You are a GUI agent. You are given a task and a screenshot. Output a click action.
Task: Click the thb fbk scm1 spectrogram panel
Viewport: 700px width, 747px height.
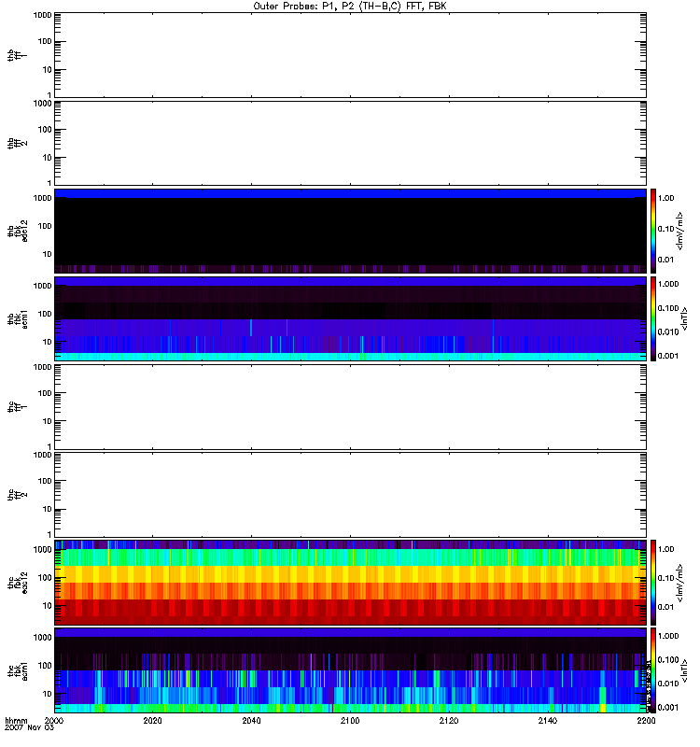point(350,318)
